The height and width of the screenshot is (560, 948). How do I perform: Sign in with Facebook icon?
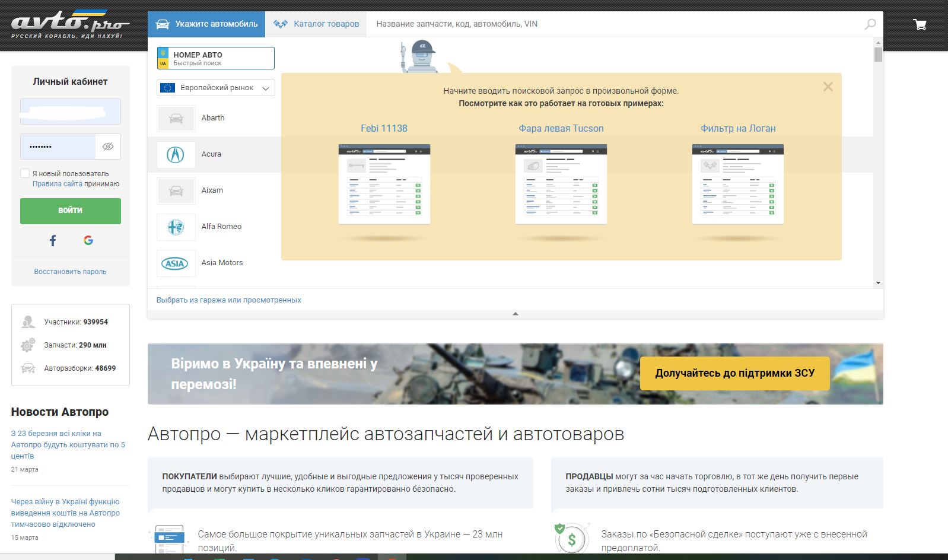pyautogui.click(x=53, y=240)
